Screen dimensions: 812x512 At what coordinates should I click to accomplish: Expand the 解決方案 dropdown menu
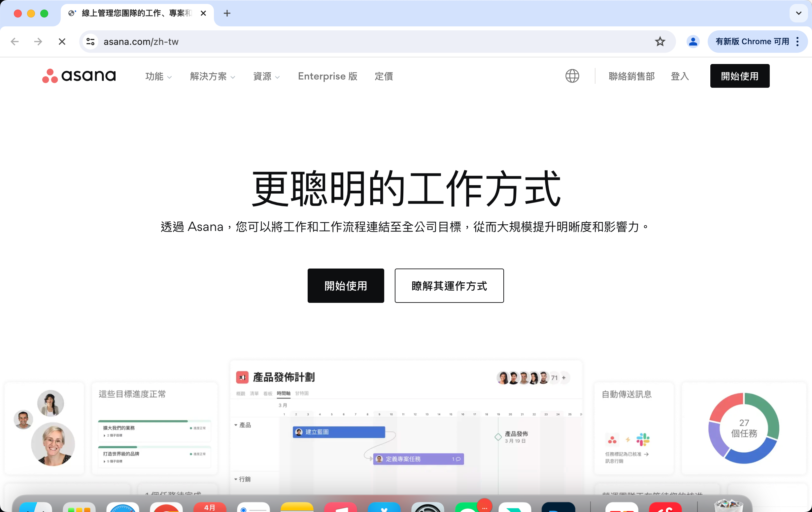pyautogui.click(x=213, y=76)
